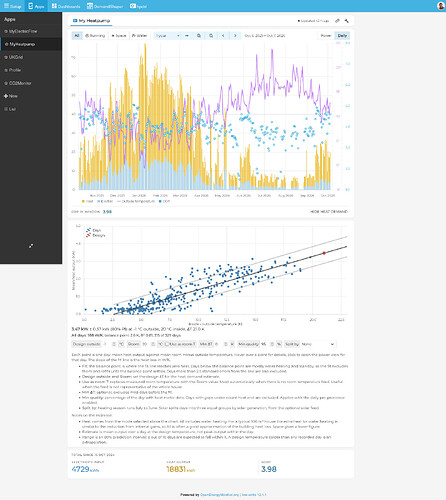The height and width of the screenshot is (500, 446).
Task: Open the List entry in sidebar
Action: point(31,109)
